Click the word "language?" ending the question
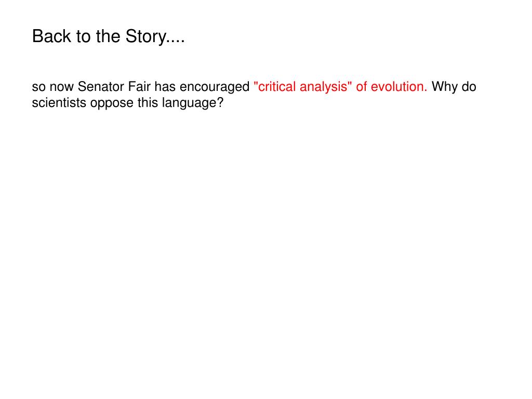This screenshot has width=532, height=399. tap(193, 103)
